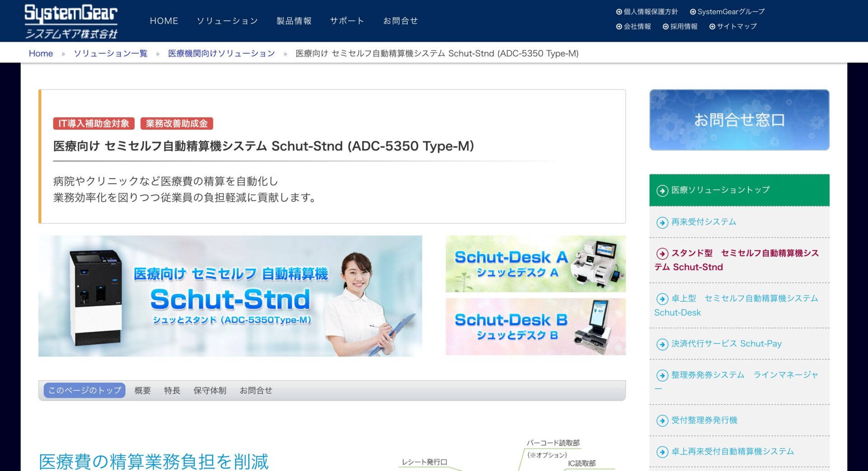Screen dimensions: 868x471
Task: Click arrow icon beside 卓上再来受付自動精算機システム
Action: click(662, 452)
